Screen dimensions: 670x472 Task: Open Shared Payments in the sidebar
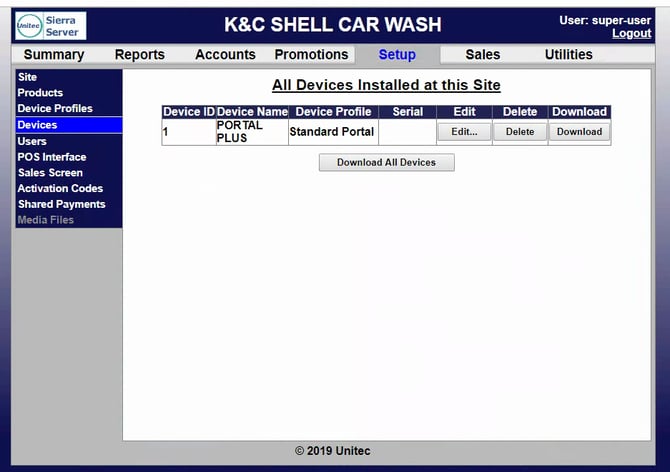tap(61, 204)
